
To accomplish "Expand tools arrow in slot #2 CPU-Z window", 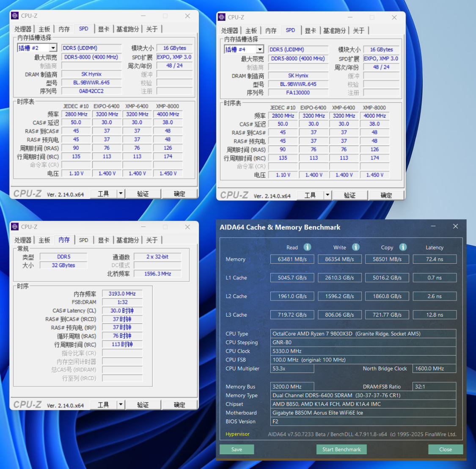I will (x=121, y=193).
